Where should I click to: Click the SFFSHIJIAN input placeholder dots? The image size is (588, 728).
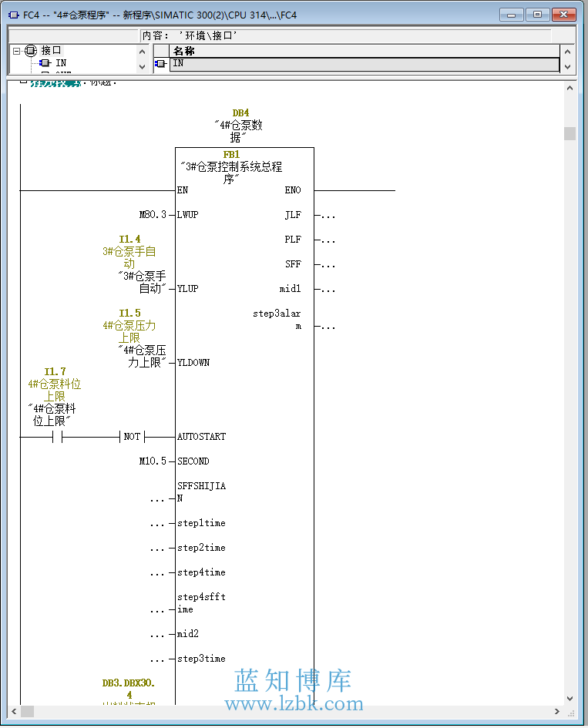click(x=157, y=499)
